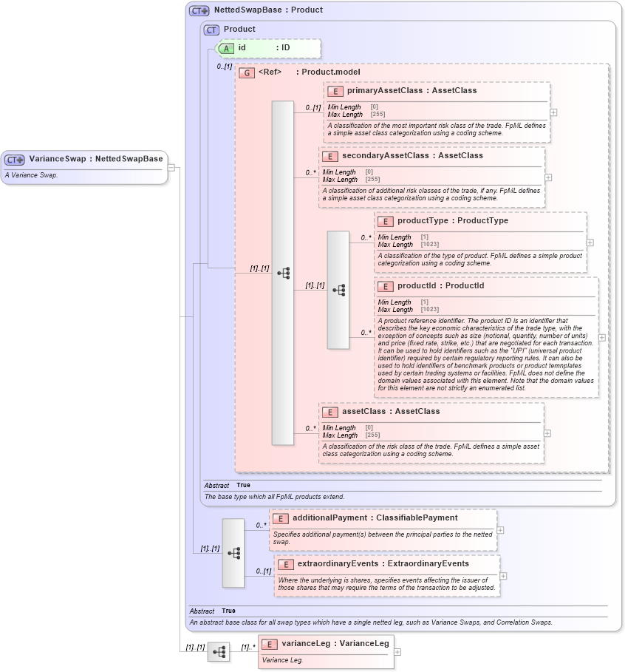Expand additionalPayment via its plus indicator

point(500,529)
